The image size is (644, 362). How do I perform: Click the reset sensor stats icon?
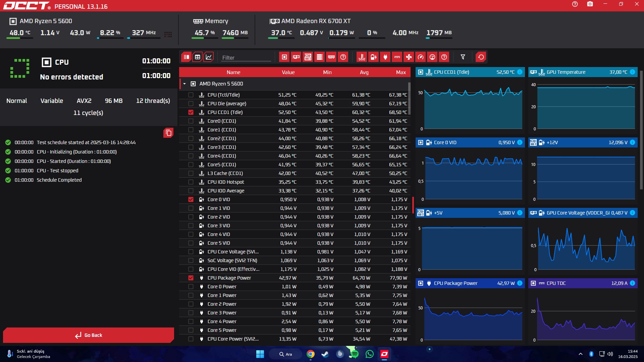(481, 57)
